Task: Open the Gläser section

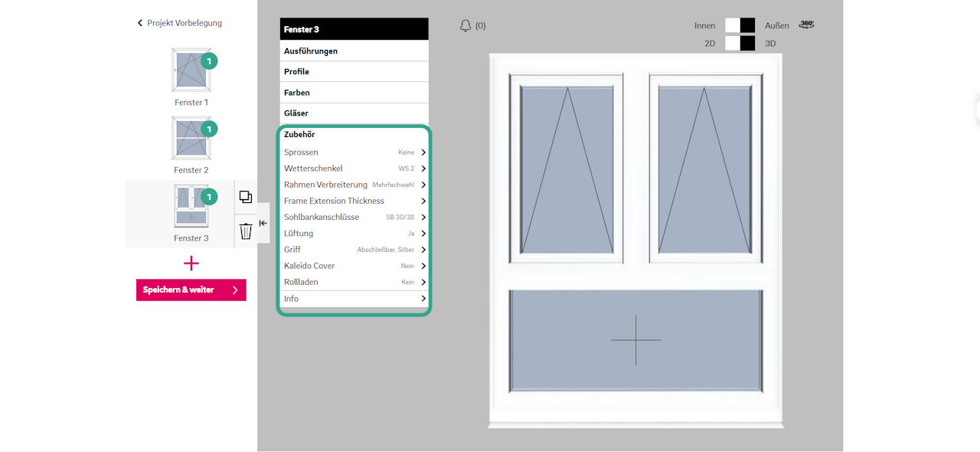Action: click(354, 113)
